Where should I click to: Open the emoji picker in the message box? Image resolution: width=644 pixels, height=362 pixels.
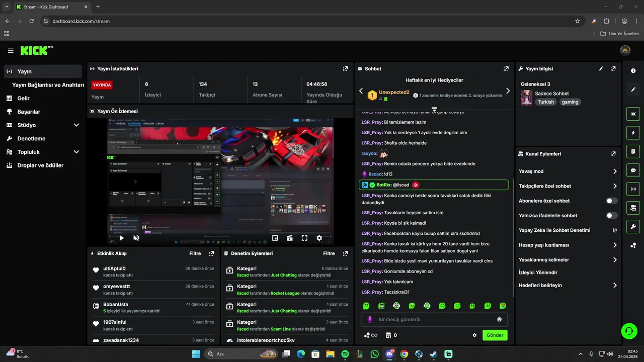(500, 319)
